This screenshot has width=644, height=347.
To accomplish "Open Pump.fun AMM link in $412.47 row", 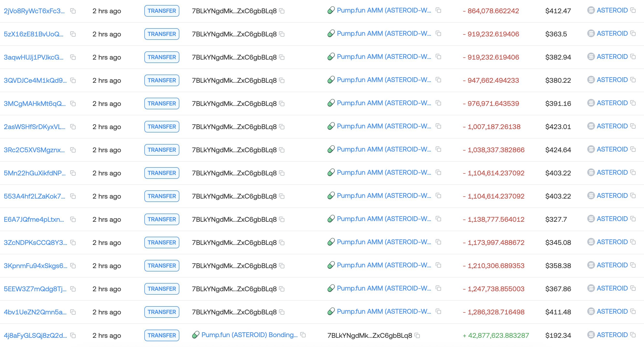I will coord(384,11).
